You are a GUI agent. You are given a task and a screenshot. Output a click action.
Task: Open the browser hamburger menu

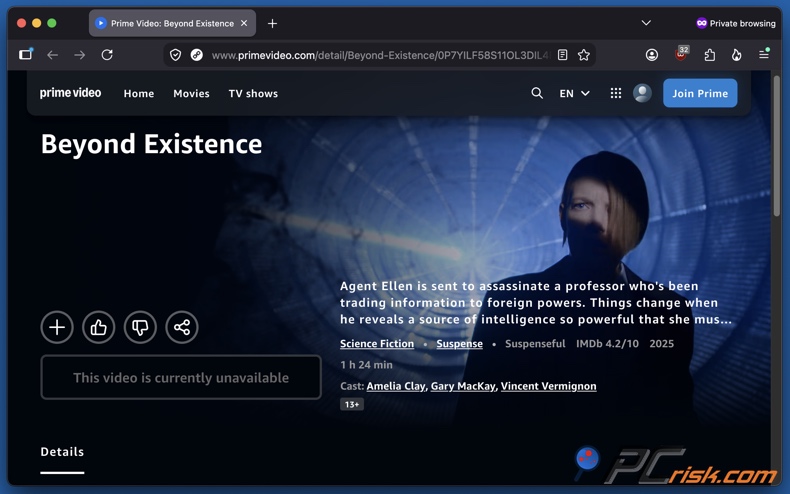(x=764, y=54)
